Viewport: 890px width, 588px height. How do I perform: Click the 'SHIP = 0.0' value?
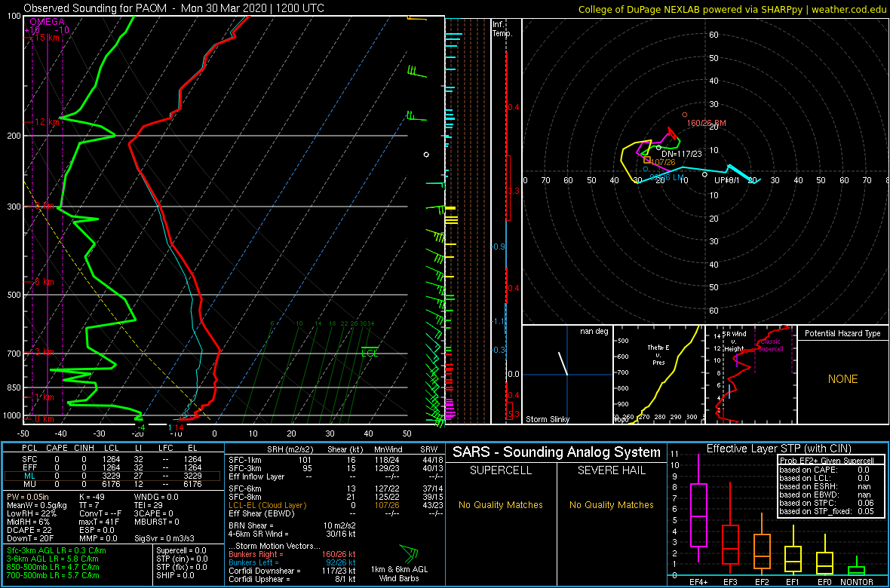click(175, 575)
